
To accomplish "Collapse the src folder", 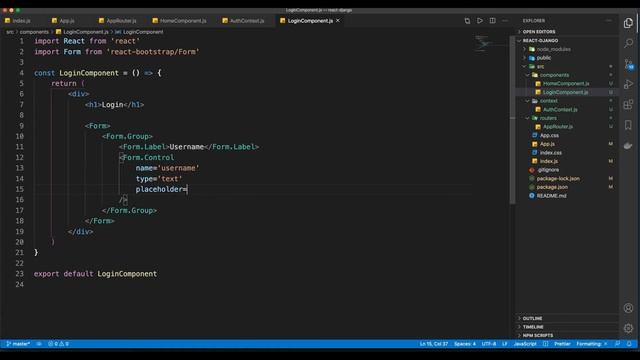I will coord(567,66).
